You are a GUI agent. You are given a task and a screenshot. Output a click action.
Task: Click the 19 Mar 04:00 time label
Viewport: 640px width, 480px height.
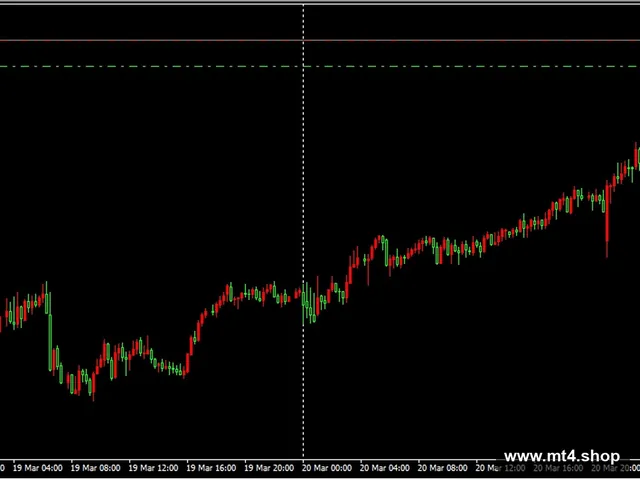click(x=38, y=468)
